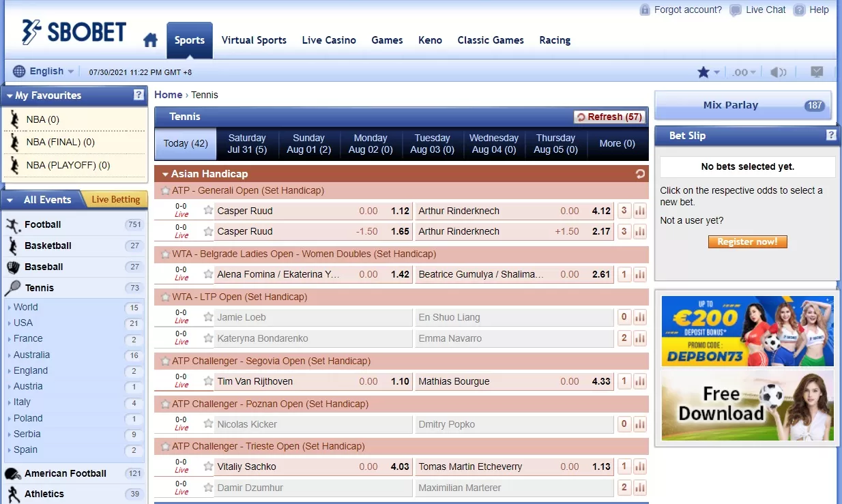The image size is (842, 504).
Task: Click the player icon beside NBA (FINAL)
Action: coord(15,142)
